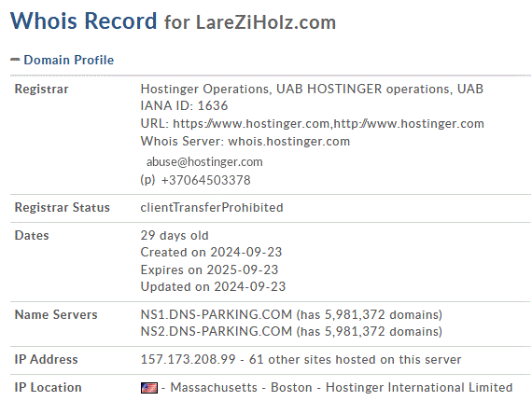Click Hostinger International Limited text
The width and height of the screenshot is (532, 401).
[x=419, y=388]
